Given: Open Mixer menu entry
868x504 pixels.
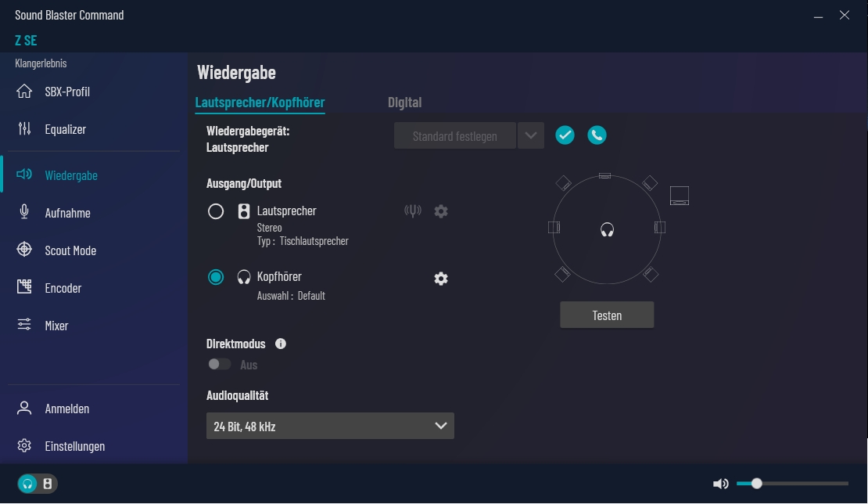Looking at the screenshot, I should coord(56,326).
